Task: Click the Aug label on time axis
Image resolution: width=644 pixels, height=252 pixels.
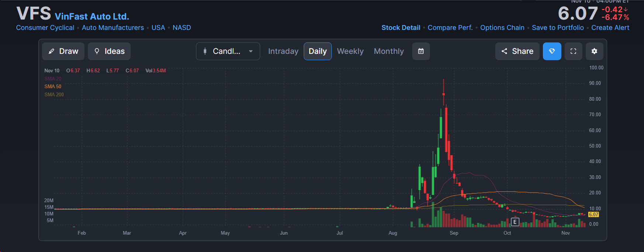Action: [x=393, y=233]
